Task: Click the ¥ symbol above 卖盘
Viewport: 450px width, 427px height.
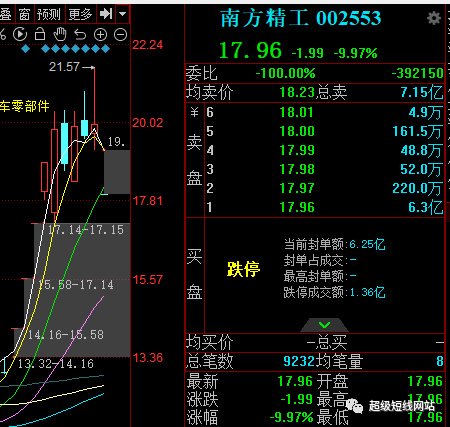Action: [195, 112]
